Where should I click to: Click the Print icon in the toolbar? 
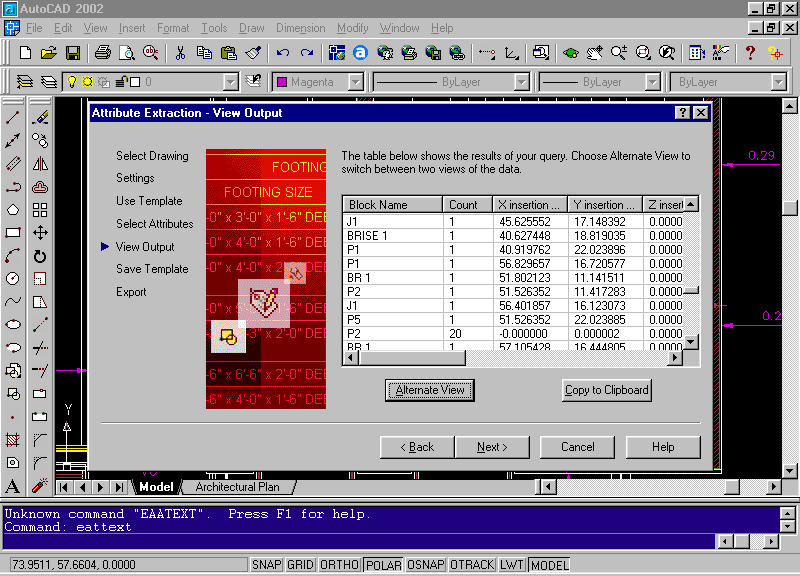[x=102, y=53]
